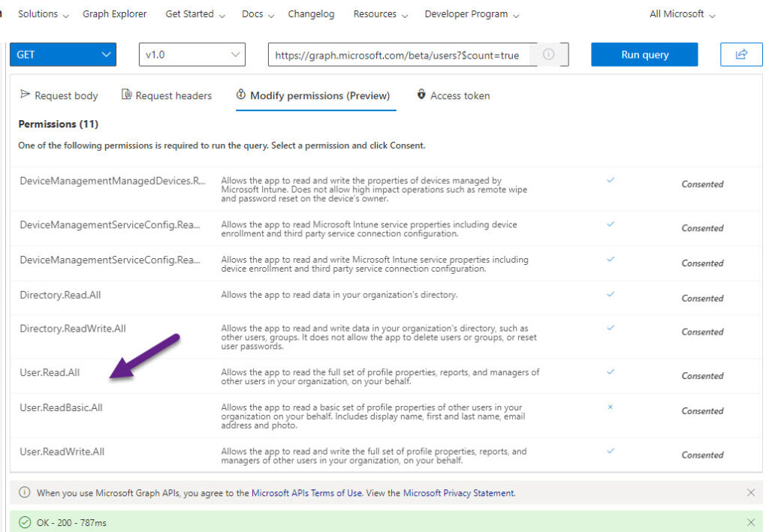
Task: Click Consented for Directory.ReadWrite.All
Action: (x=702, y=331)
